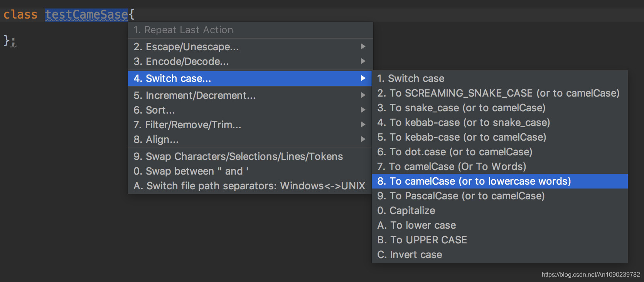Open the Increment/Decrement submenu

click(250, 95)
